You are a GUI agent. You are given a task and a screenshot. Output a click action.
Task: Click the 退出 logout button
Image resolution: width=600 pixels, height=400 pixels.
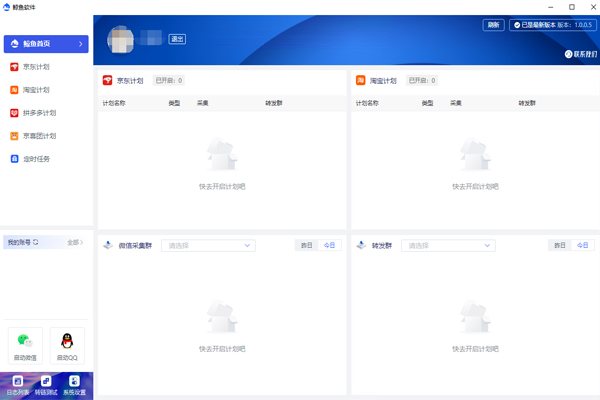177,39
